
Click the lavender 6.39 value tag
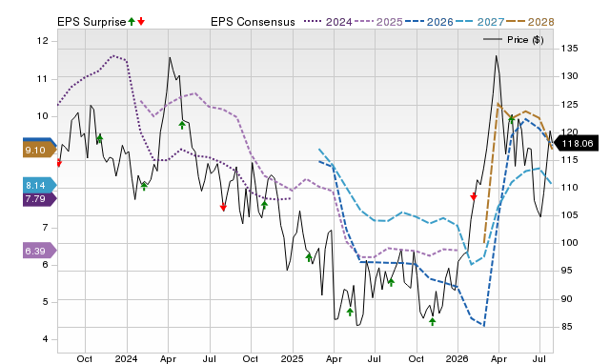(39, 251)
